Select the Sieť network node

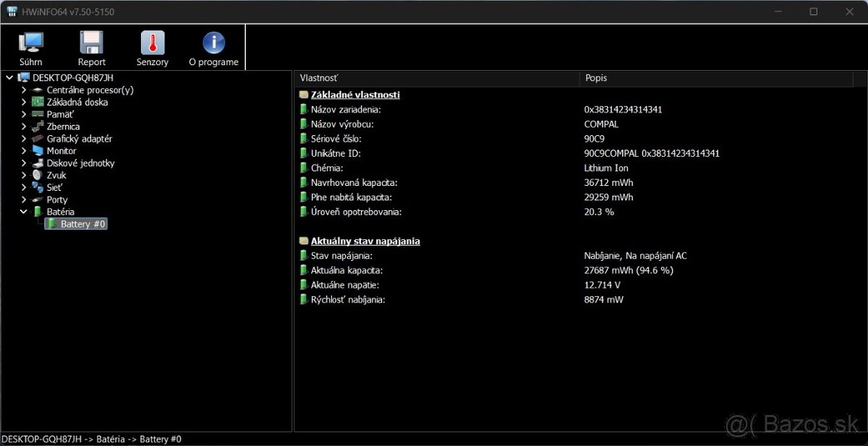click(x=56, y=187)
